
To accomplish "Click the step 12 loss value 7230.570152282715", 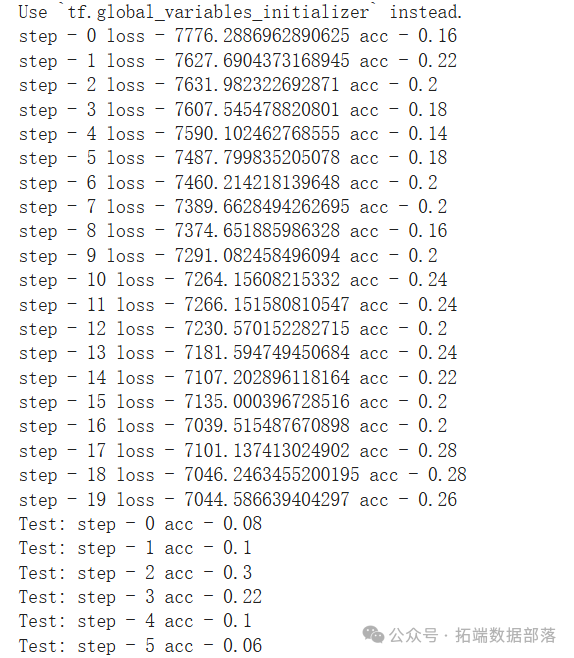I will tap(266, 328).
